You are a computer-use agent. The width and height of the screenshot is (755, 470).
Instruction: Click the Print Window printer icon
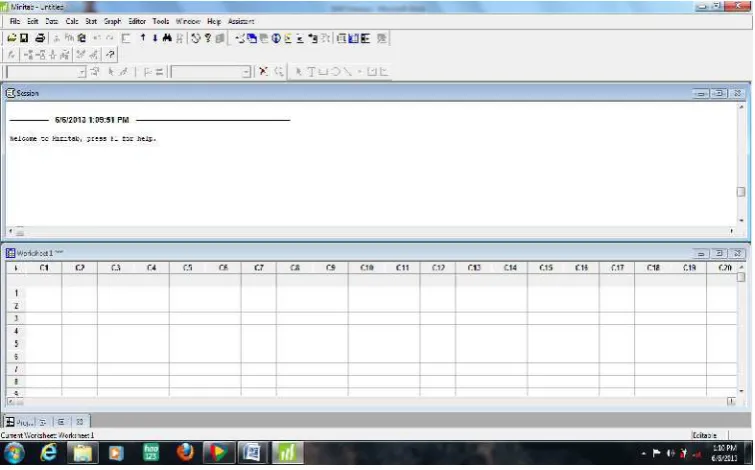coord(40,38)
